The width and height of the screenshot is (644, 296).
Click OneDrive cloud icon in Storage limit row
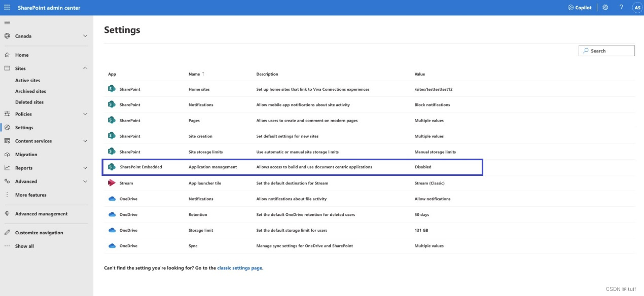(x=112, y=230)
